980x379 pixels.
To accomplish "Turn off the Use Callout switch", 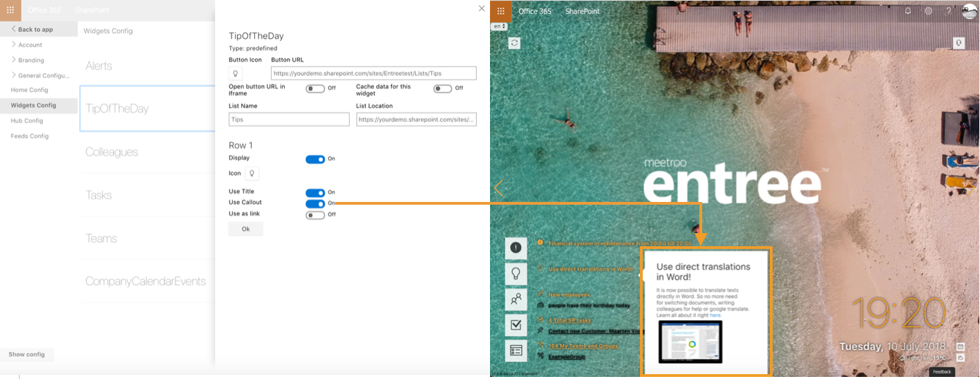I will [x=315, y=204].
